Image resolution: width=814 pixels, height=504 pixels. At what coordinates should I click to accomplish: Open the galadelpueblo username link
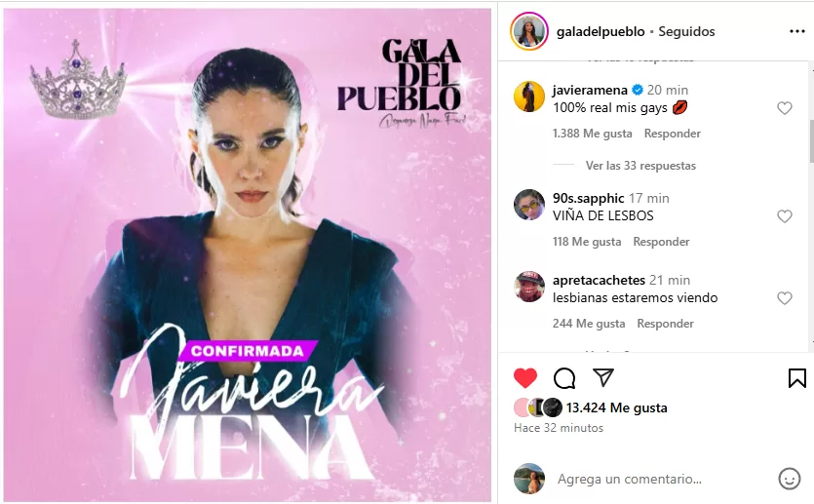tap(601, 31)
